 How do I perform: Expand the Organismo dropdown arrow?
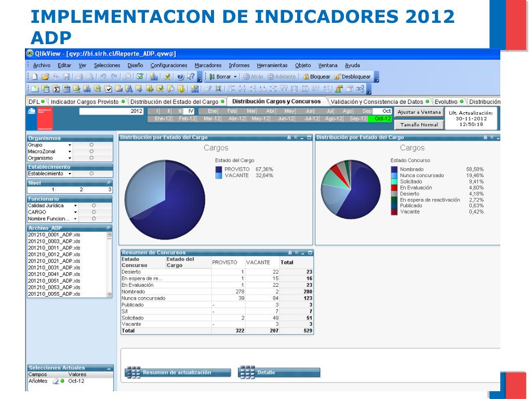[70, 158]
